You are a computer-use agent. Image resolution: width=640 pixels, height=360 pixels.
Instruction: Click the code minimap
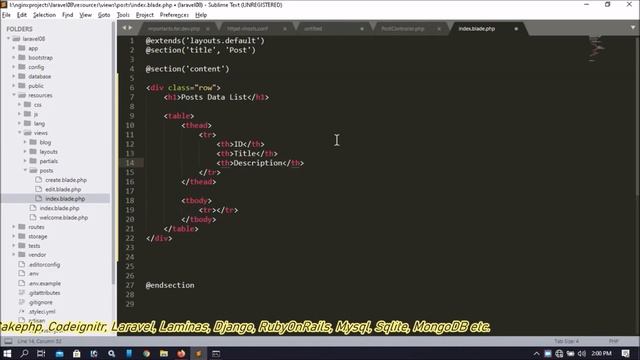[597, 48]
